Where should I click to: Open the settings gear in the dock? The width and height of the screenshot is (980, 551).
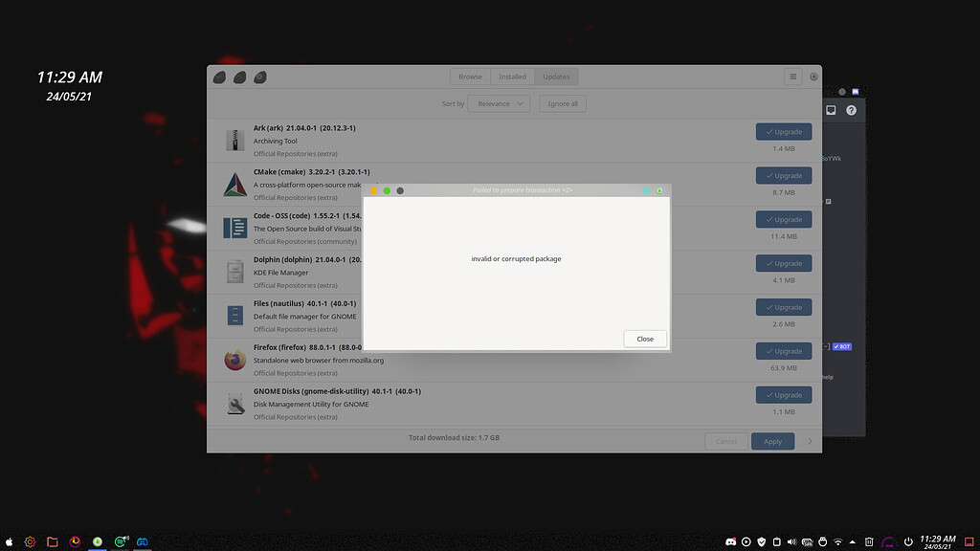click(x=29, y=541)
